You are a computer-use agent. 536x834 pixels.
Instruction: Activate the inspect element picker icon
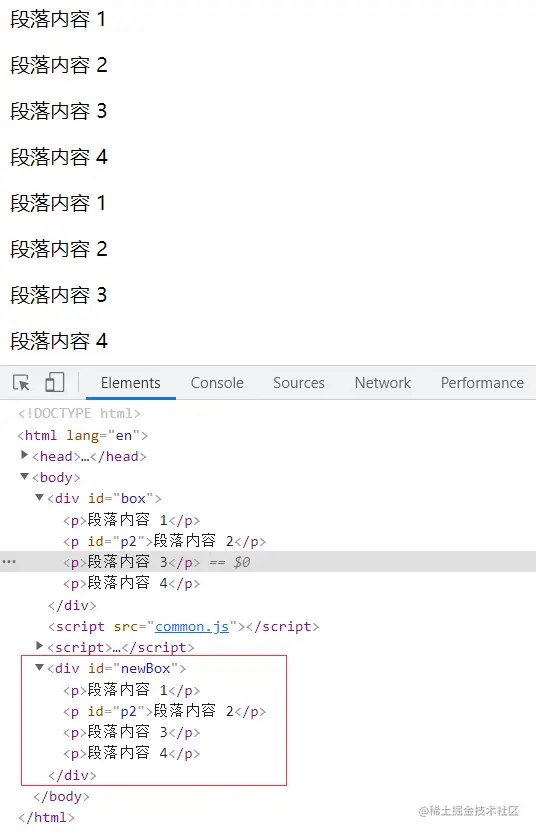click(21, 382)
